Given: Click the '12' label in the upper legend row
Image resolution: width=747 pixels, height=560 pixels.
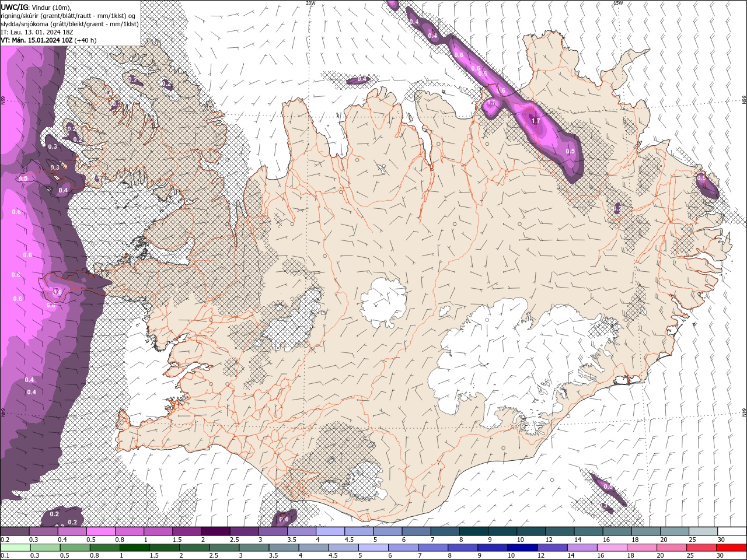Looking at the screenshot, I should (549, 540).
